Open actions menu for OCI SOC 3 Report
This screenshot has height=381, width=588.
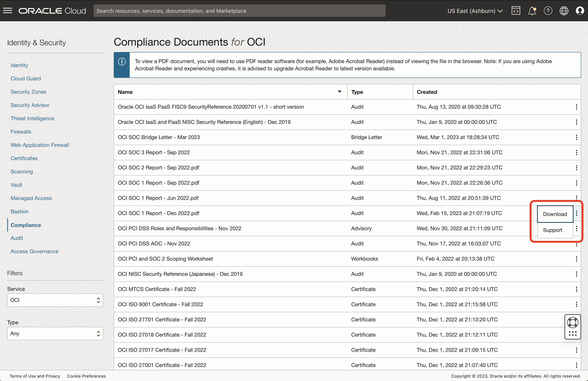click(x=576, y=153)
